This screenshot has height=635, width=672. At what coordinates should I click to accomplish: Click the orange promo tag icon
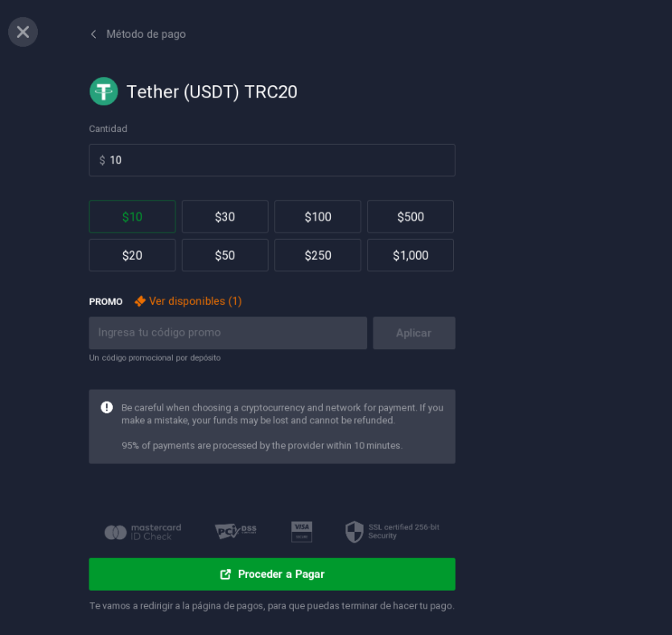tap(140, 301)
